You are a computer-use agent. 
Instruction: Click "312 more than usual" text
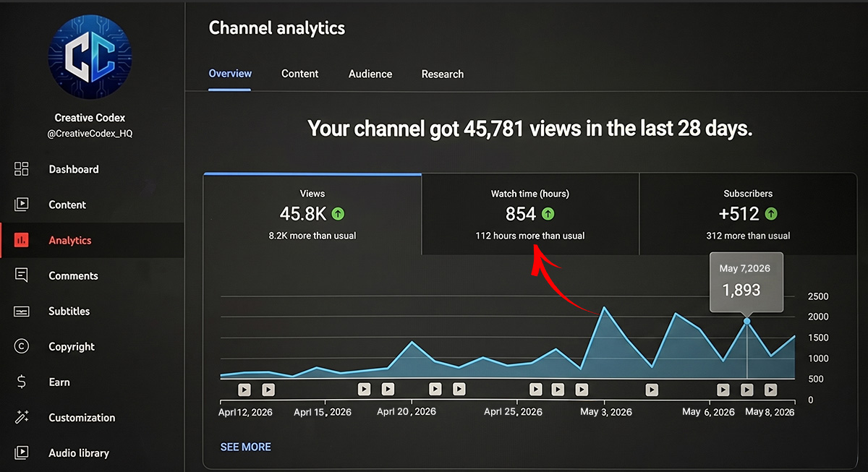pos(748,236)
